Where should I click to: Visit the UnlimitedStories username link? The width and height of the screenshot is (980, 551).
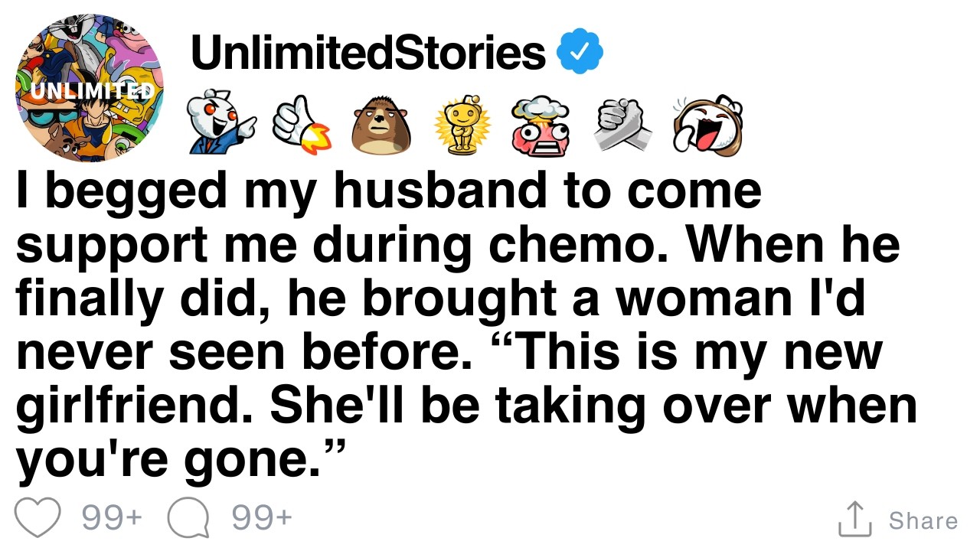click(x=367, y=53)
